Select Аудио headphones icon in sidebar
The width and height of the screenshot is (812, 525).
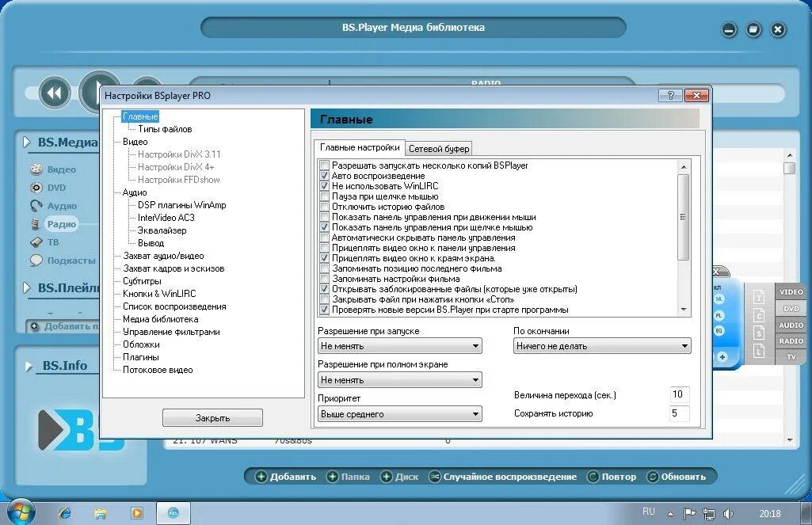click(36, 206)
